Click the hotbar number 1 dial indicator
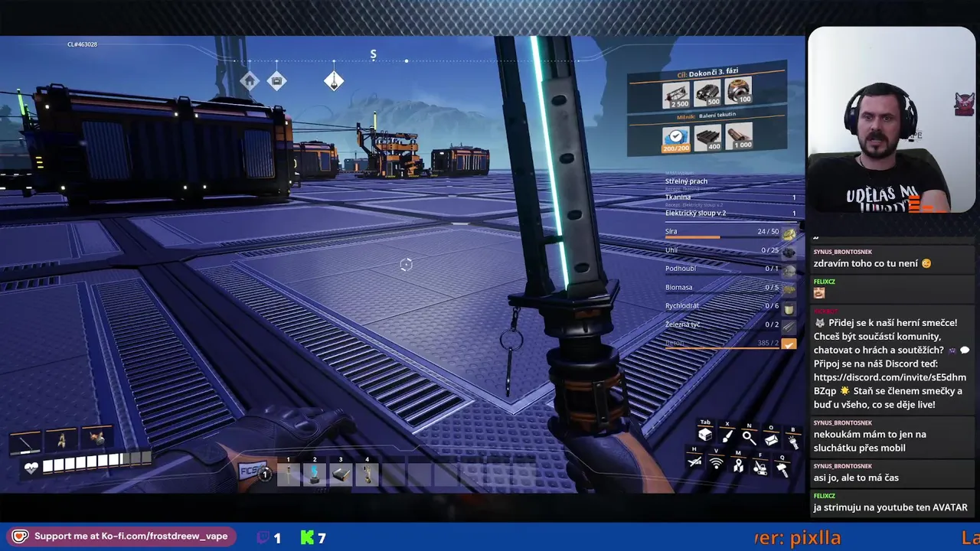Viewport: 980px width, 551px height. coord(264,474)
